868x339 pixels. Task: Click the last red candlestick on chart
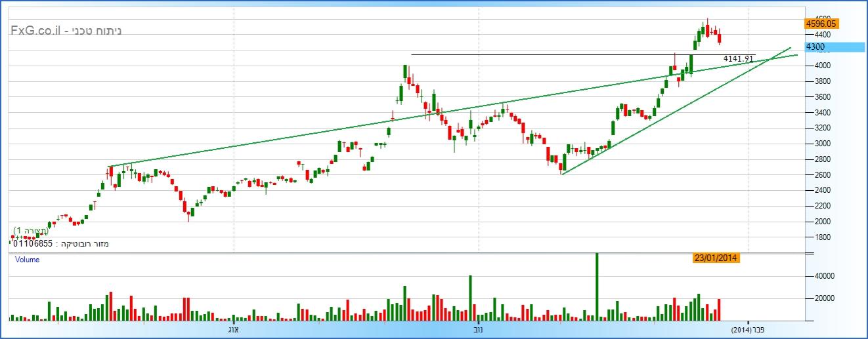[720, 39]
